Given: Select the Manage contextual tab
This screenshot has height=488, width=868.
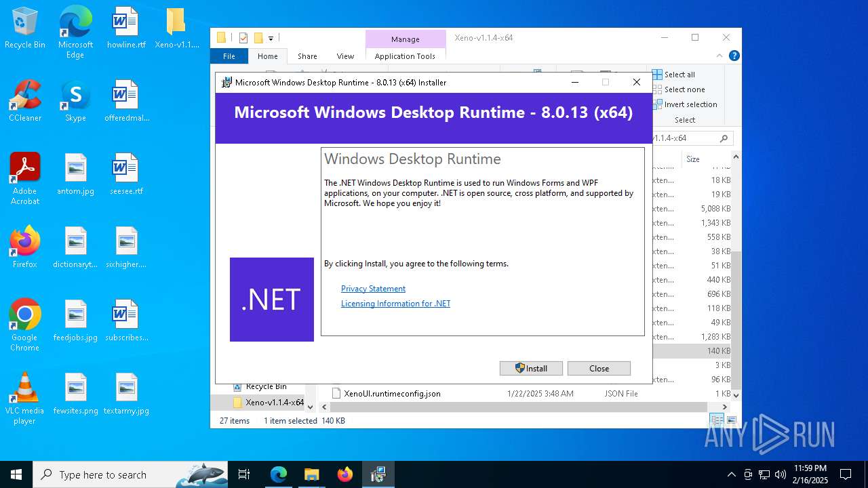Looking at the screenshot, I should [406, 39].
